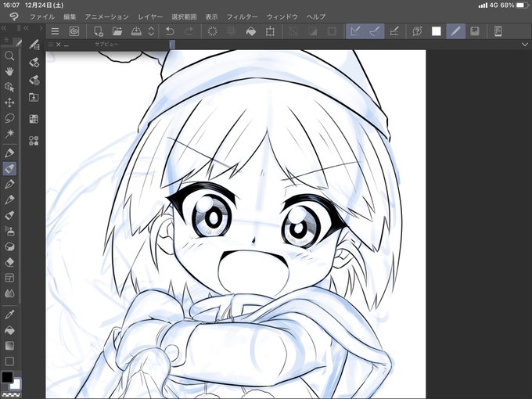Select the Eraser tool
The height and width of the screenshot is (399, 532).
(x=9, y=262)
